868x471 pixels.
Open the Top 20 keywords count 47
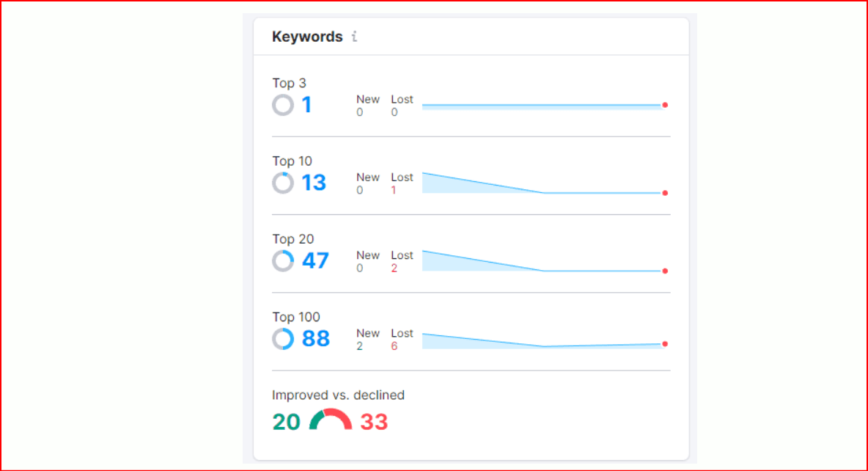315,260
